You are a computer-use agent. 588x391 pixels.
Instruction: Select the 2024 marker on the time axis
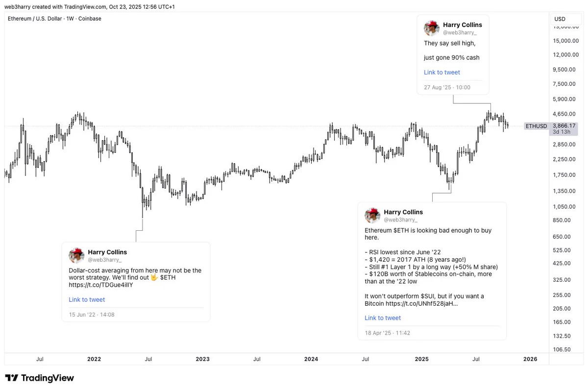(311, 359)
